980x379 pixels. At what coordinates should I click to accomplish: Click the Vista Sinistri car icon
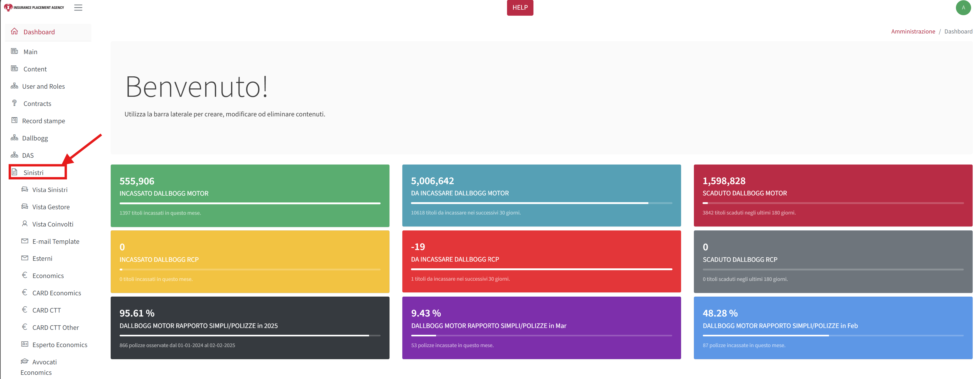coord(25,189)
